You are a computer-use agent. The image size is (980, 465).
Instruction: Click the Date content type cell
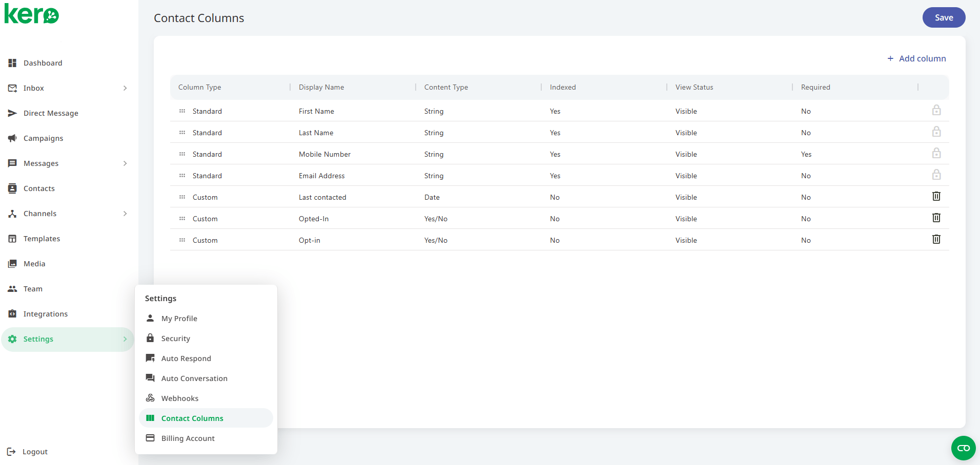click(432, 197)
